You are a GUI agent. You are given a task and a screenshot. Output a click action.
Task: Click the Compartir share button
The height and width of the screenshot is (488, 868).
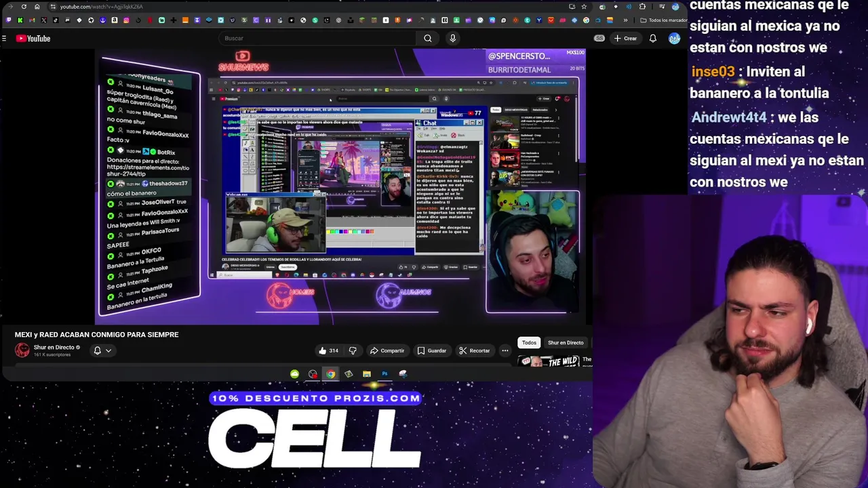(x=387, y=350)
